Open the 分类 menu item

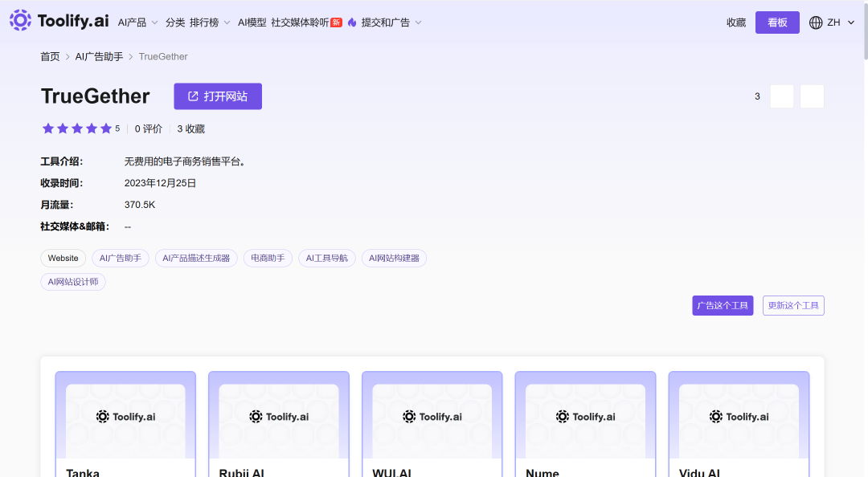(175, 22)
